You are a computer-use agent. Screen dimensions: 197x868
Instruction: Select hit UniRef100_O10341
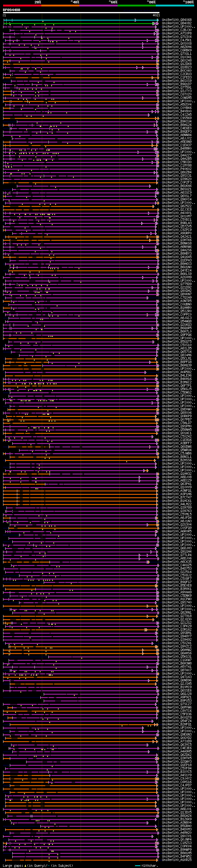coord(177,57)
